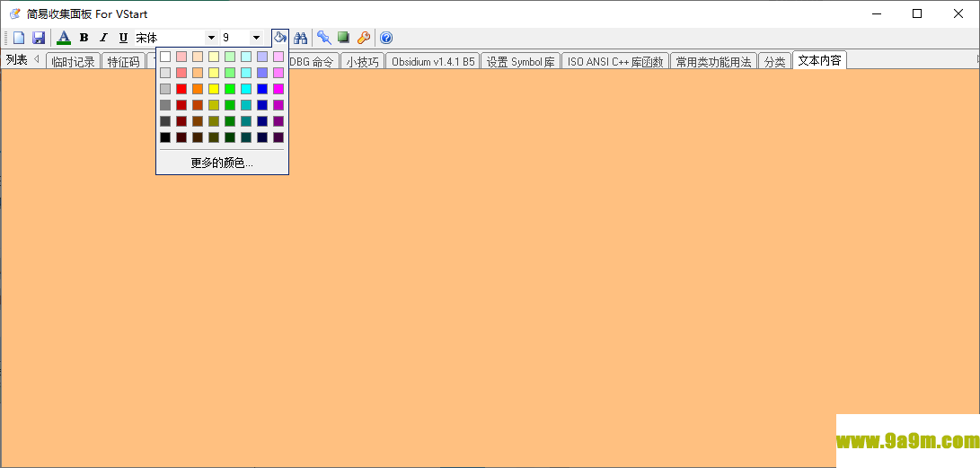The image size is (980, 468).
Task: Save with the floppy disk icon
Action: point(38,38)
